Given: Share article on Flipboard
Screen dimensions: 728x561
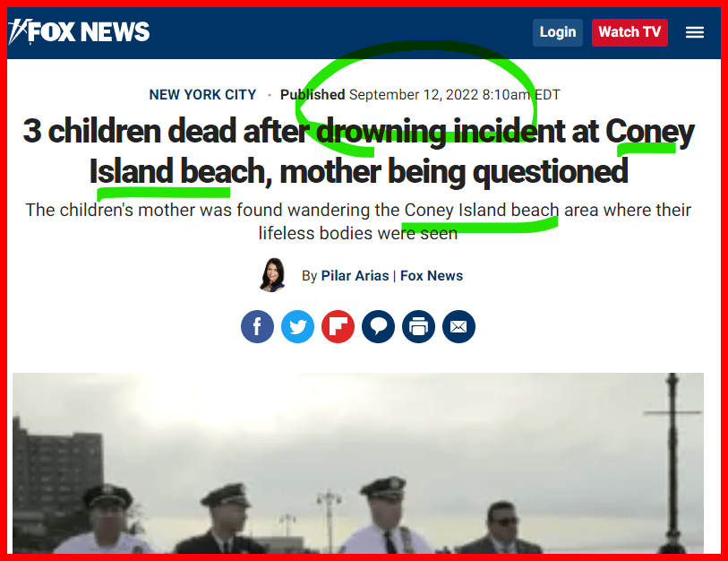Looking at the screenshot, I should (338, 327).
